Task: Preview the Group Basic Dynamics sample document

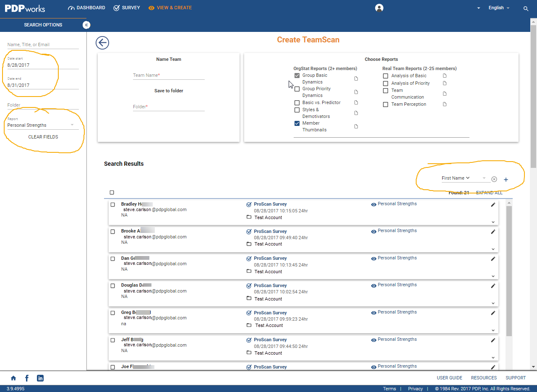Action: (356, 78)
